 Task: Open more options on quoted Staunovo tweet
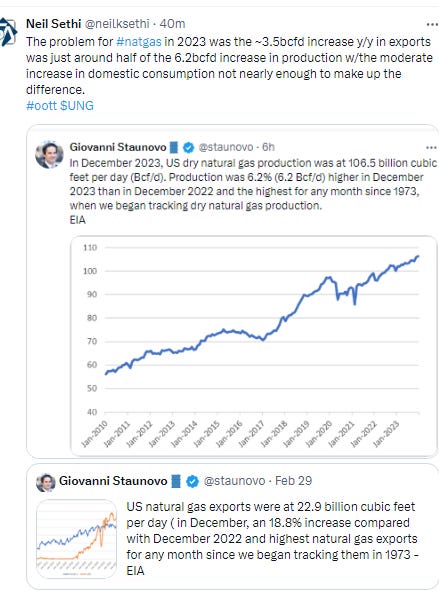point(431,148)
